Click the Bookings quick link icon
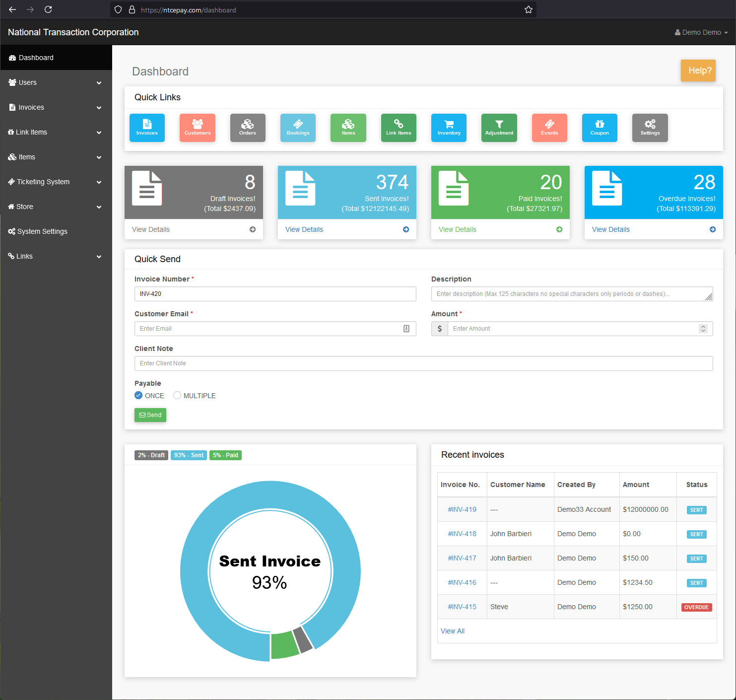Viewport: 736px width, 700px height. [x=298, y=128]
